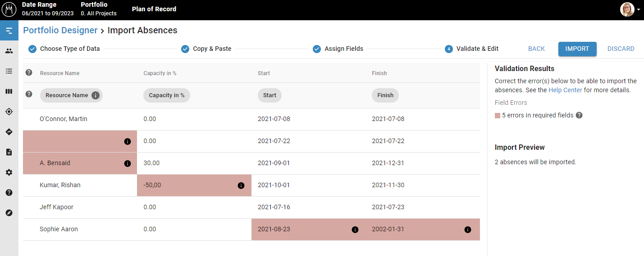Go to the Choose Type of Data step
The width and height of the screenshot is (644, 256).
64,49
